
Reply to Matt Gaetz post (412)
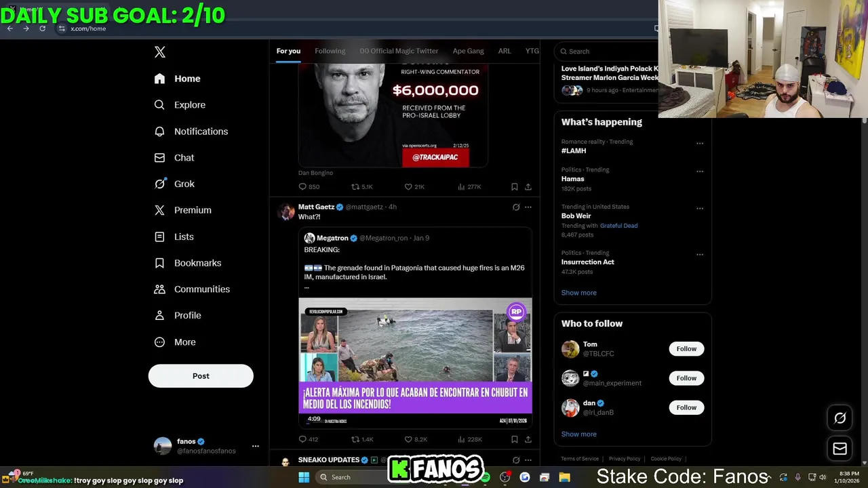click(x=308, y=439)
